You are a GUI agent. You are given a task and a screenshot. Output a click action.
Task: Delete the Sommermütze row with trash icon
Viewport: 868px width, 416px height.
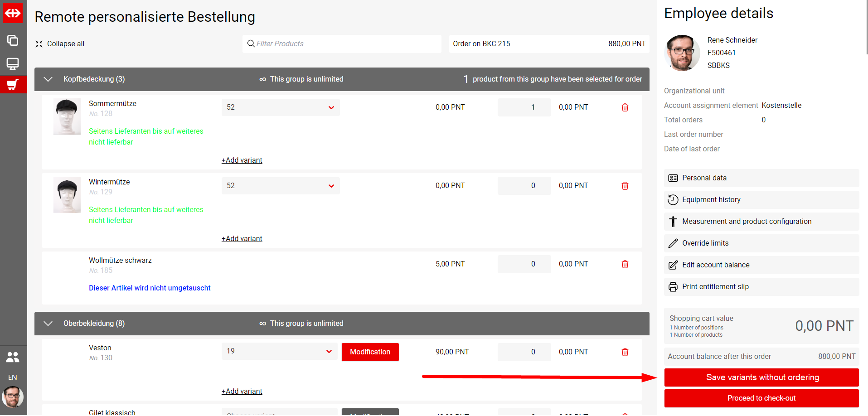625,107
